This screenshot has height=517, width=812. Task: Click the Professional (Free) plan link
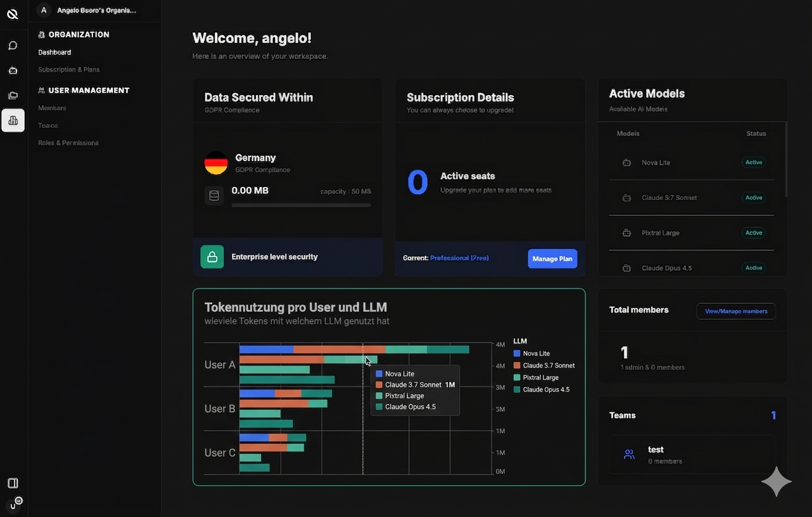tap(459, 258)
